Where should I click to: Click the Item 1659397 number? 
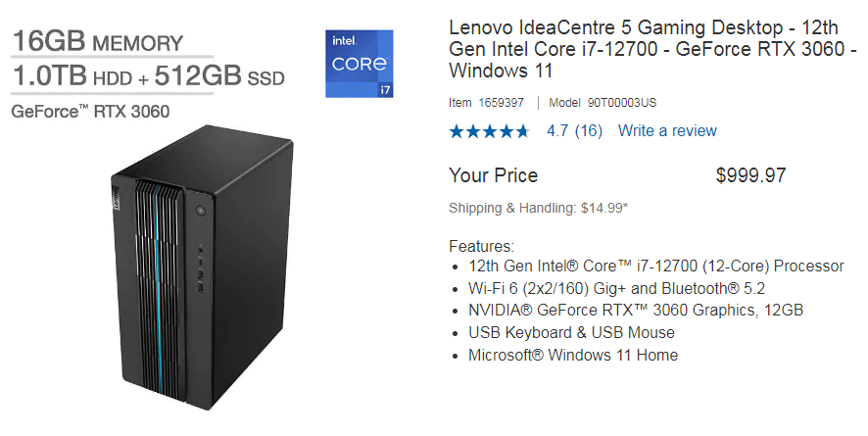click(486, 102)
